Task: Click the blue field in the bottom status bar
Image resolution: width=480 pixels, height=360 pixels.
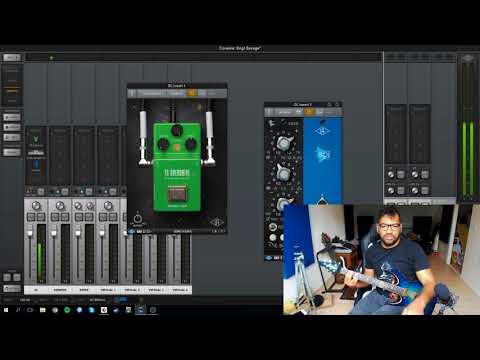Action: coord(120,300)
